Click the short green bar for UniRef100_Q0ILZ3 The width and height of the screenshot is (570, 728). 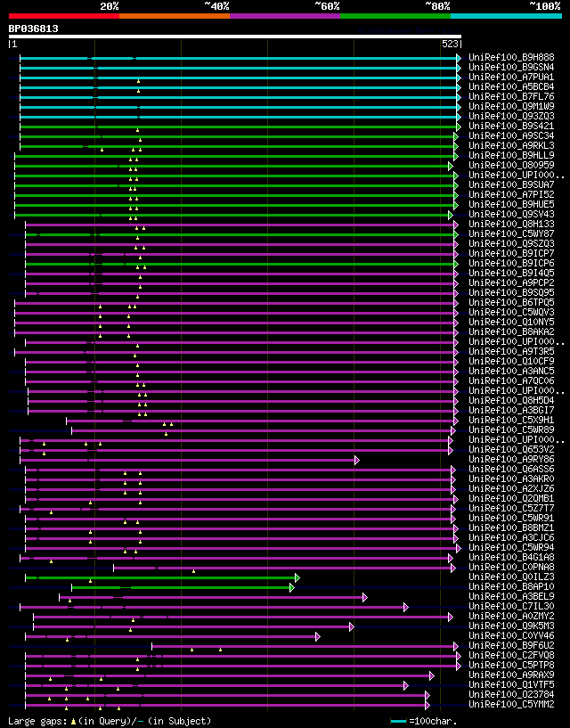point(160,577)
